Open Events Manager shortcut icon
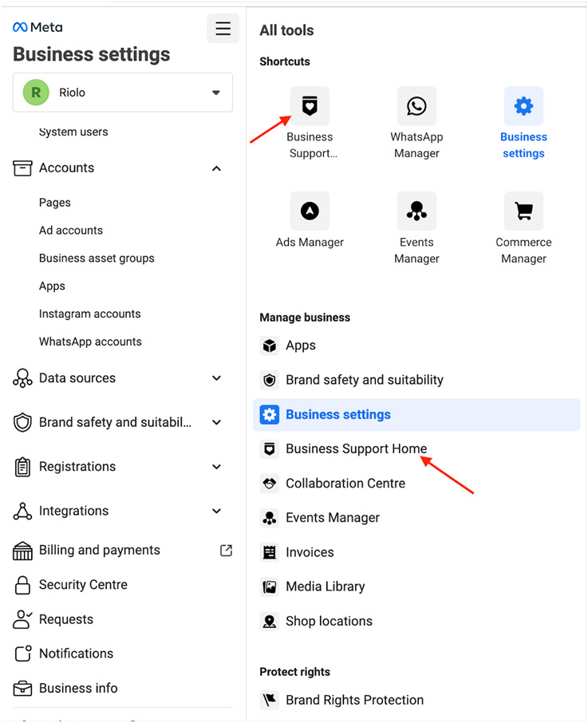This screenshot has height=723, width=588. point(416,211)
